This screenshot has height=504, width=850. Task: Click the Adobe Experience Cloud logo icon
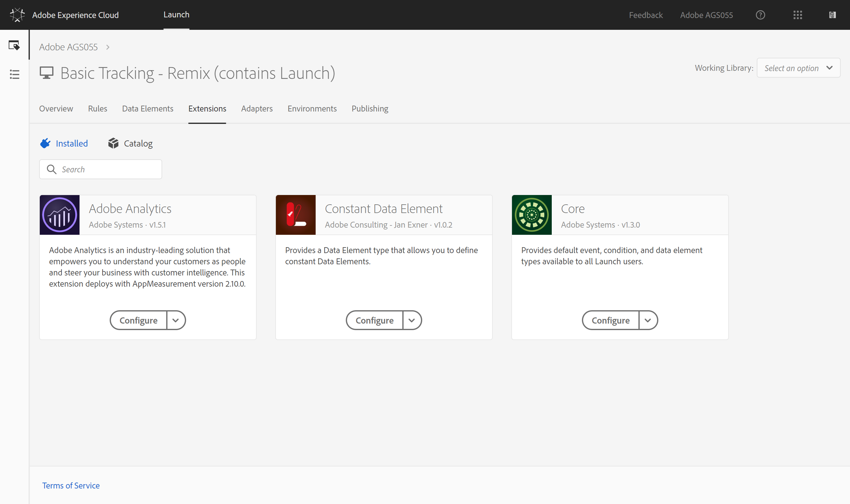click(x=17, y=15)
